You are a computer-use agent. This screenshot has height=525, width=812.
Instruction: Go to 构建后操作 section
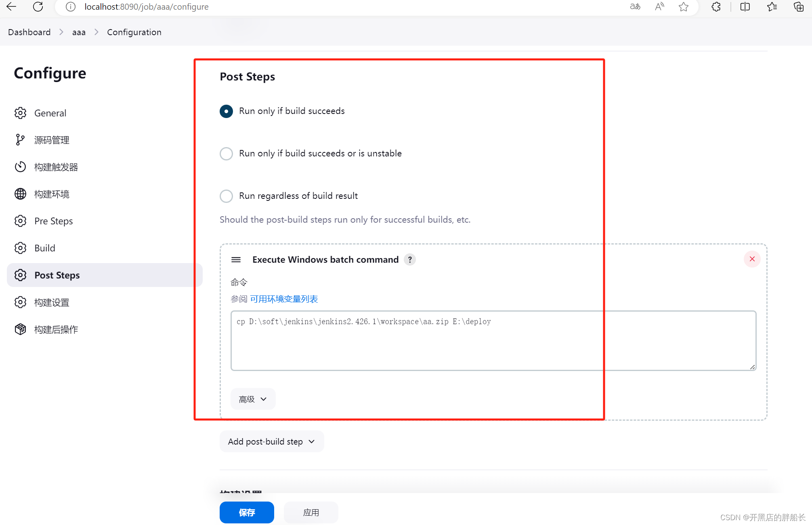(x=105, y=329)
